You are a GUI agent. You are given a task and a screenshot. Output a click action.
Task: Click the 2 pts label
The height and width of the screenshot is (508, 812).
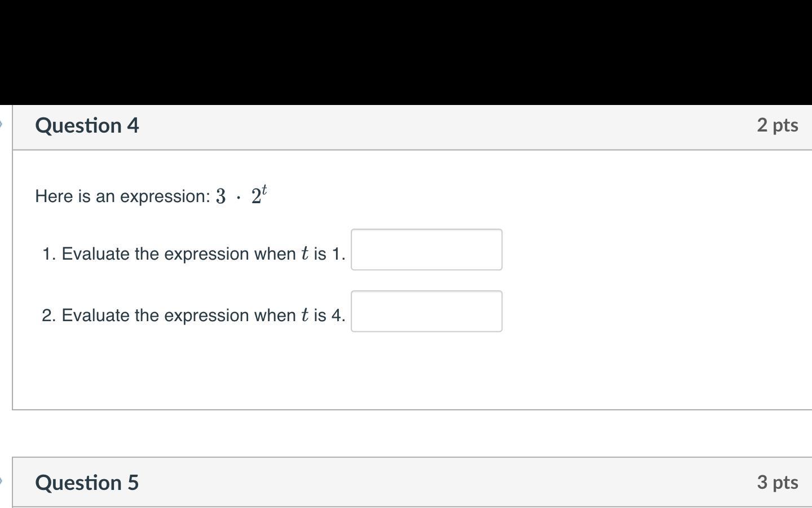(777, 125)
